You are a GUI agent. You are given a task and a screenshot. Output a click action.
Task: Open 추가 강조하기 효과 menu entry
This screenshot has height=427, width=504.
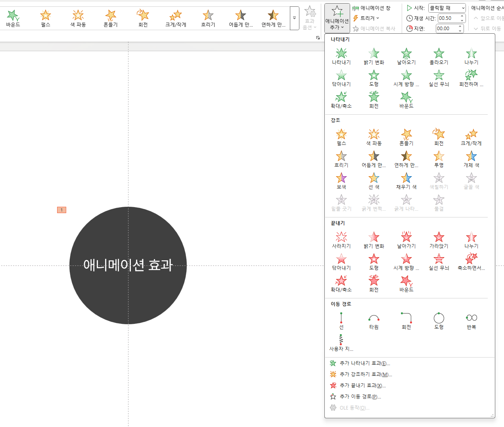361,374
